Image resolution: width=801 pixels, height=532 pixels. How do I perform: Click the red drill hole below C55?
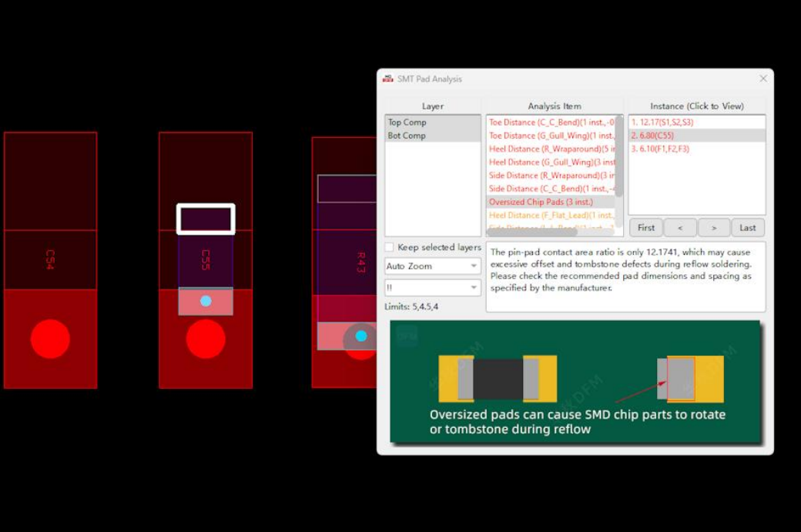pyautogui.click(x=206, y=339)
